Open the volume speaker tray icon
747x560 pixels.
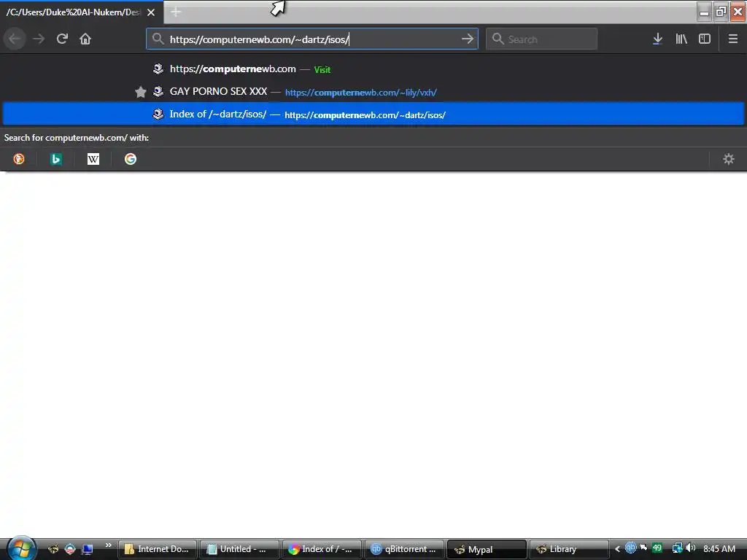(x=690, y=548)
